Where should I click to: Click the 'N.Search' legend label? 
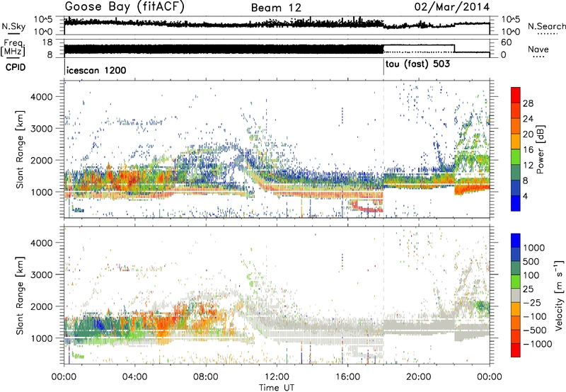click(546, 26)
